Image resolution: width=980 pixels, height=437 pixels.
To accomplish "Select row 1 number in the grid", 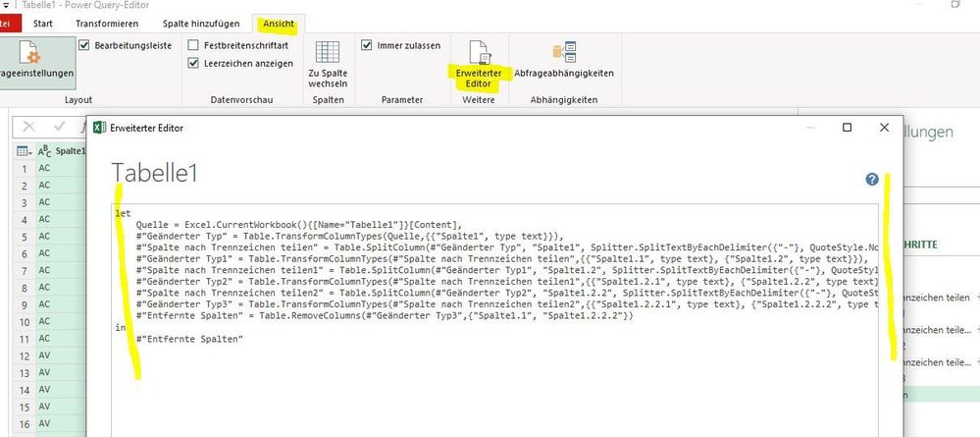I will click(25, 169).
